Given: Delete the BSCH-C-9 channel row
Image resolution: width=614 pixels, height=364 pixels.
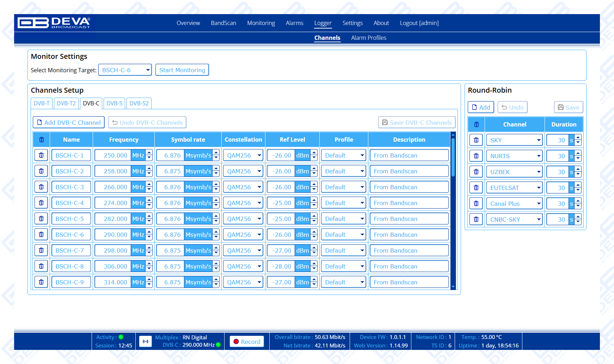Looking at the screenshot, I should [x=41, y=282].
